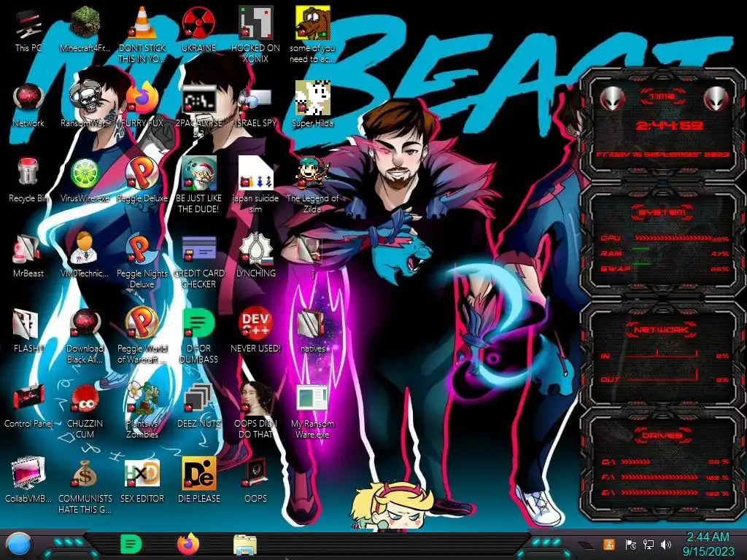Select the COMMUNISTS HATE THIS money bag icon
Screen dimensions: 747x560
pos(85,474)
